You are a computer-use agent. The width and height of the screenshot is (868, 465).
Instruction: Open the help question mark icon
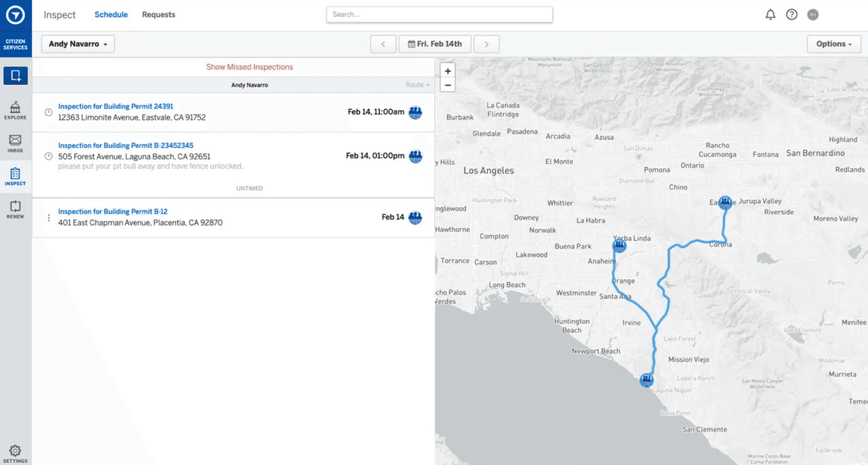tap(791, 15)
